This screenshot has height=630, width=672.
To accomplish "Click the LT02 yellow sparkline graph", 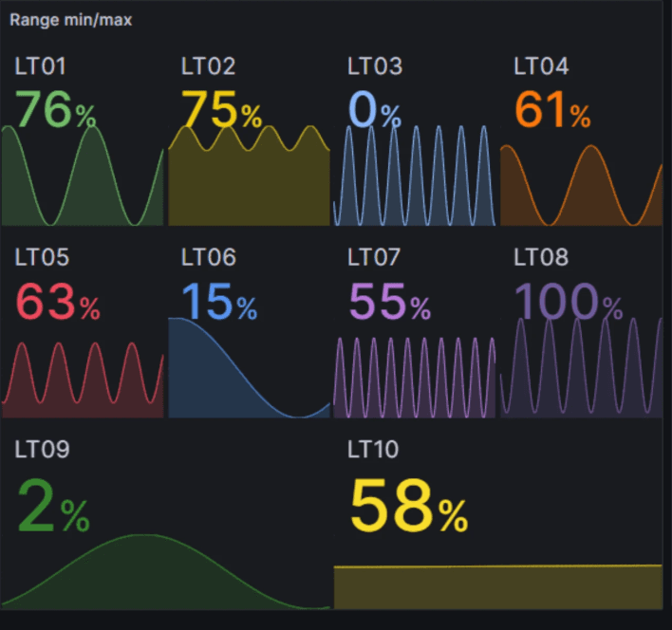I will [249, 176].
